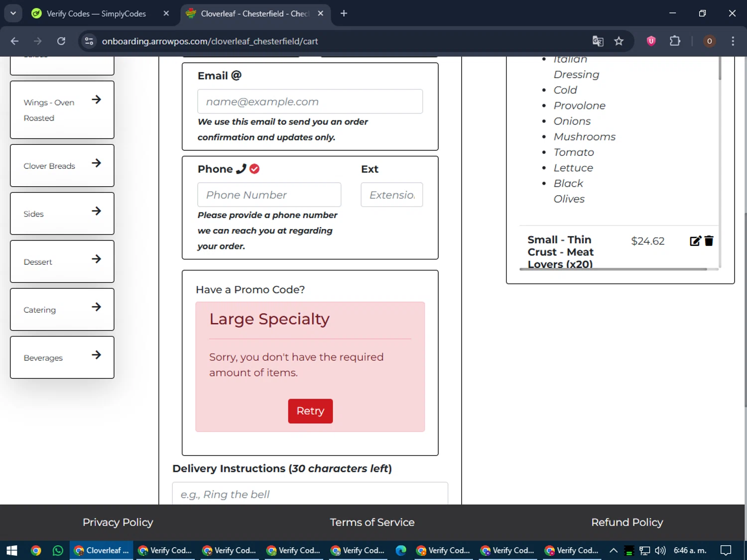Bookmark this page with the star icon
Image resolution: width=747 pixels, height=560 pixels.
tap(619, 41)
